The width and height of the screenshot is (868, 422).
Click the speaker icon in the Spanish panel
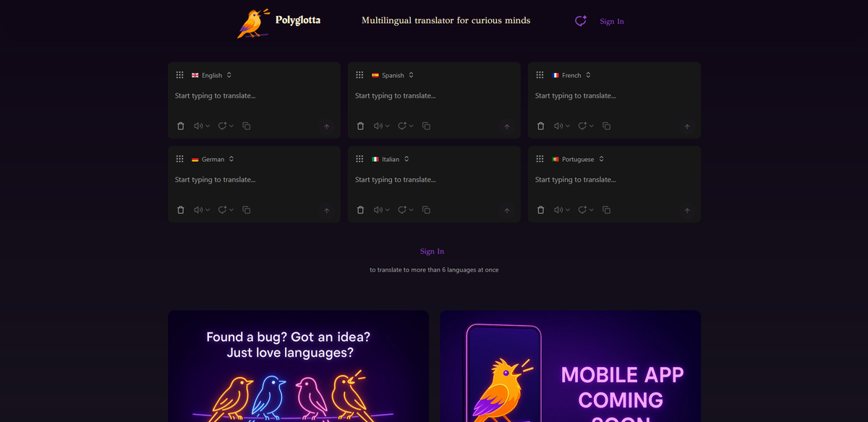click(378, 126)
